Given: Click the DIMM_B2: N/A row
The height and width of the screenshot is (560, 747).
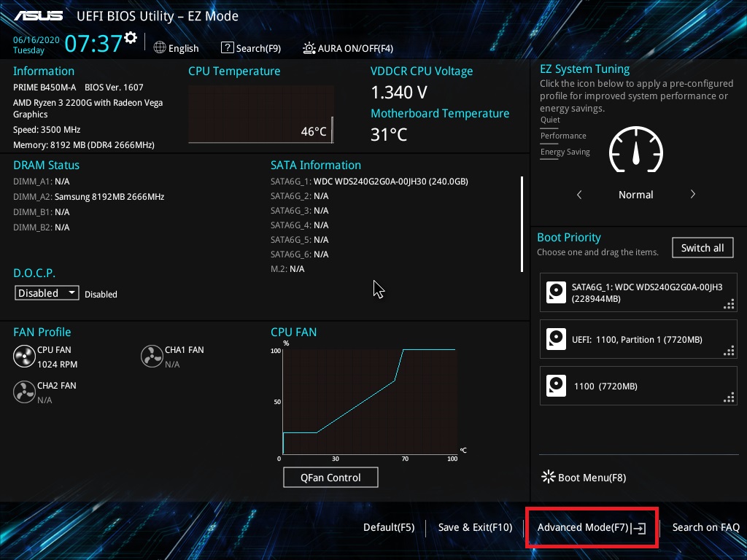Looking at the screenshot, I should coord(41,227).
